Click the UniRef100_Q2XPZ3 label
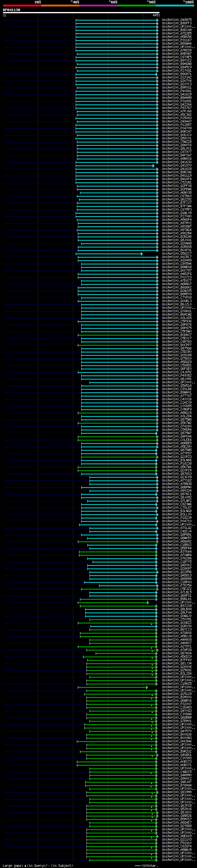The width and height of the screenshot is (197, 868). point(177,457)
